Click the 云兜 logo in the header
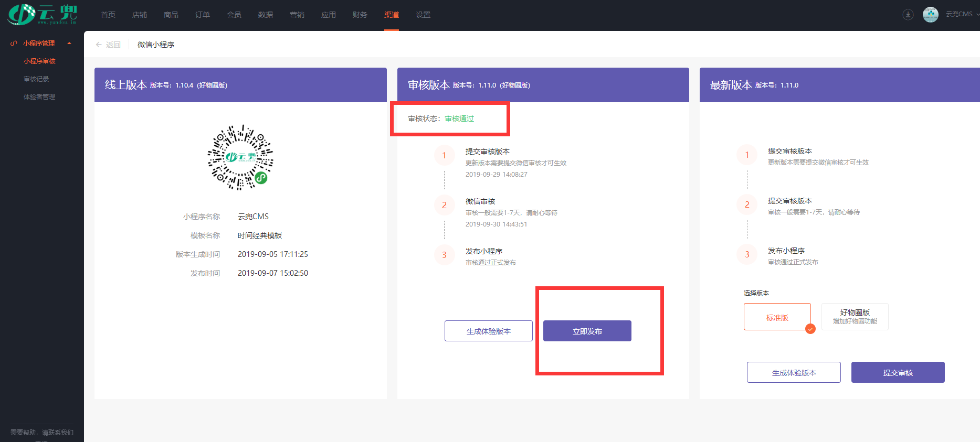The height and width of the screenshot is (442, 980). (43, 14)
